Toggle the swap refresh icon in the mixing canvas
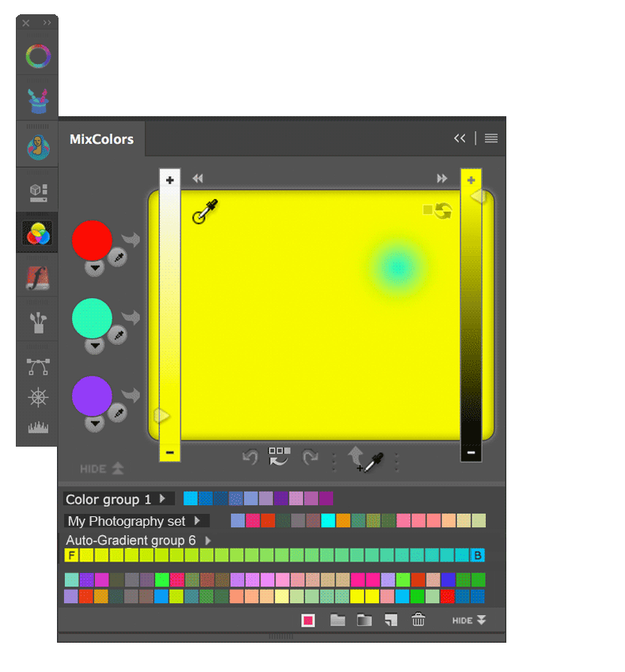This screenshot has height=672, width=625. pos(443,211)
